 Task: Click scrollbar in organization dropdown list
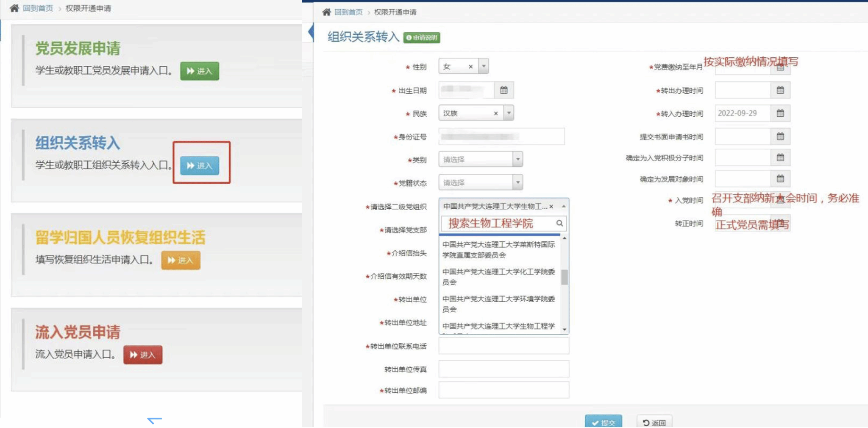(x=564, y=277)
